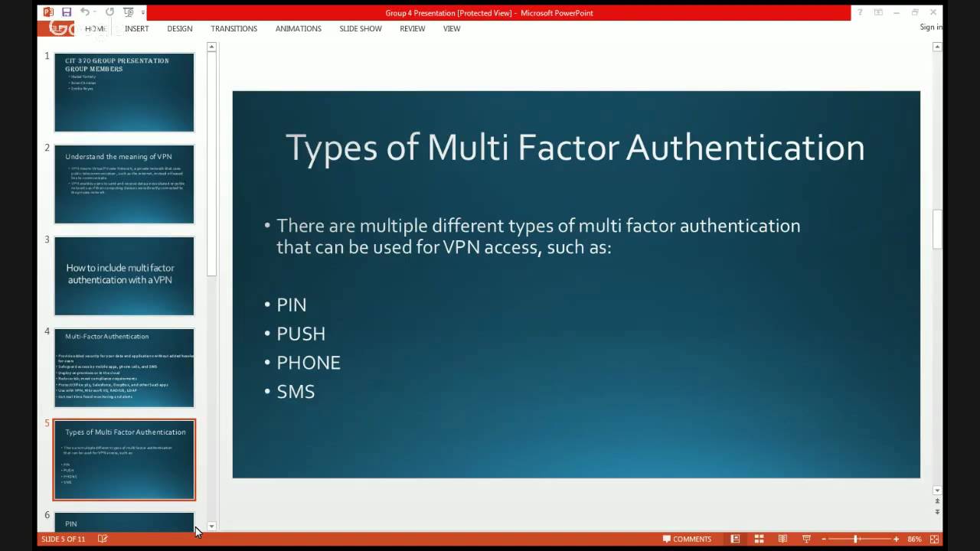This screenshot has height=551, width=980.
Task: Open the VIEW ribbon tab
Action: [x=452, y=28]
